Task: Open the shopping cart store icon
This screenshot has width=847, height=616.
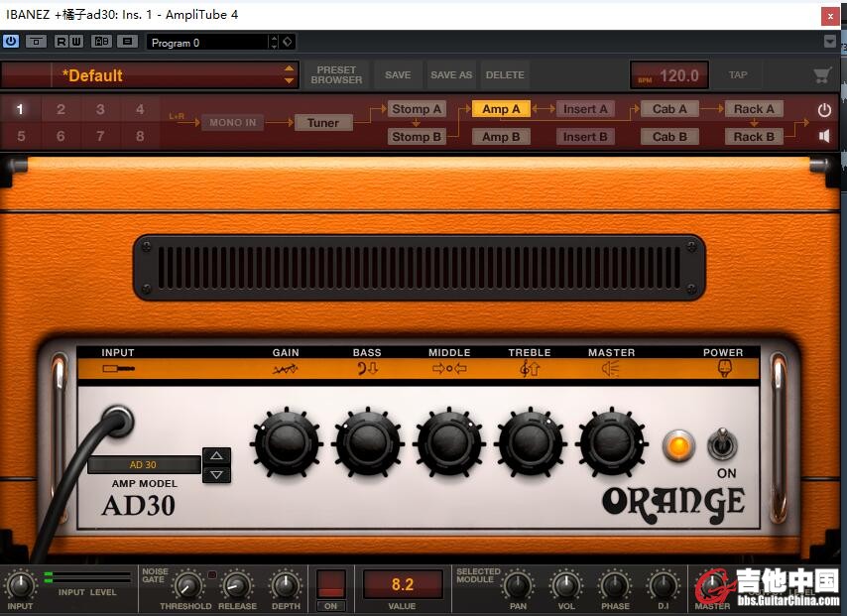Action: [x=821, y=75]
